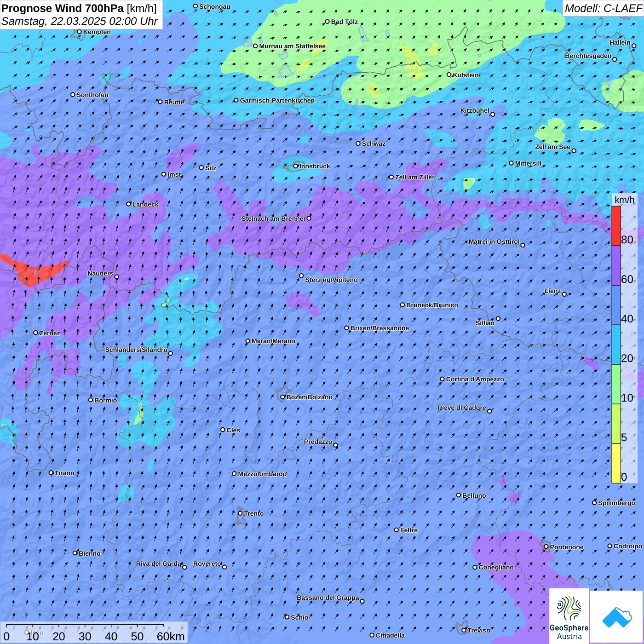Click the Zell am See label
The height and width of the screenshot is (644, 644).
pyautogui.click(x=552, y=147)
